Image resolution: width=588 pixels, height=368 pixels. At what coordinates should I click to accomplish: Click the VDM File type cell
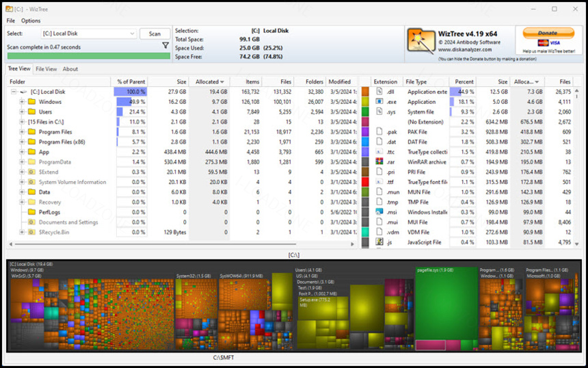[418, 232]
